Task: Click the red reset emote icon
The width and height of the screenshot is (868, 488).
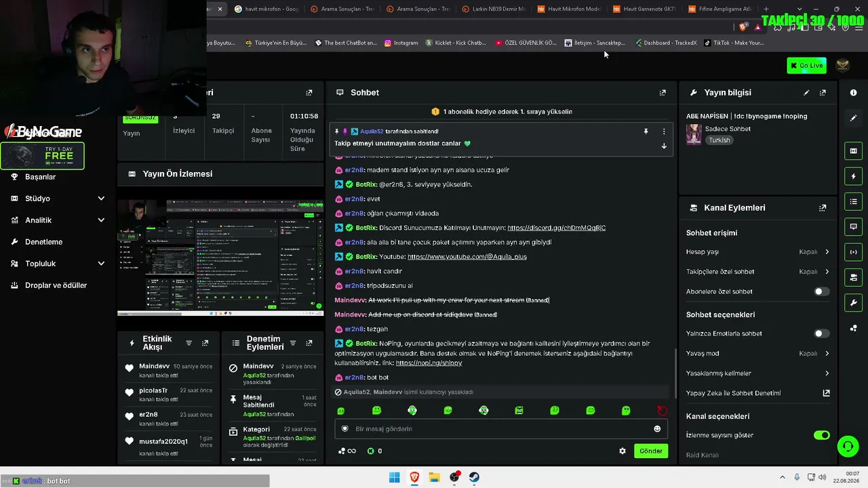Action: click(x=662, y=411)
